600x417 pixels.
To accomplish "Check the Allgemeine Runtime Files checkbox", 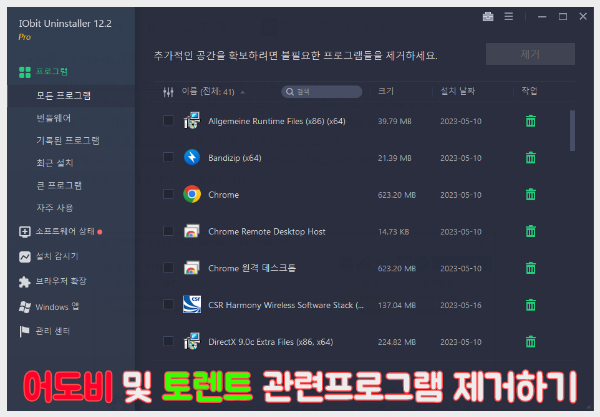I will [x=168, y=121].
